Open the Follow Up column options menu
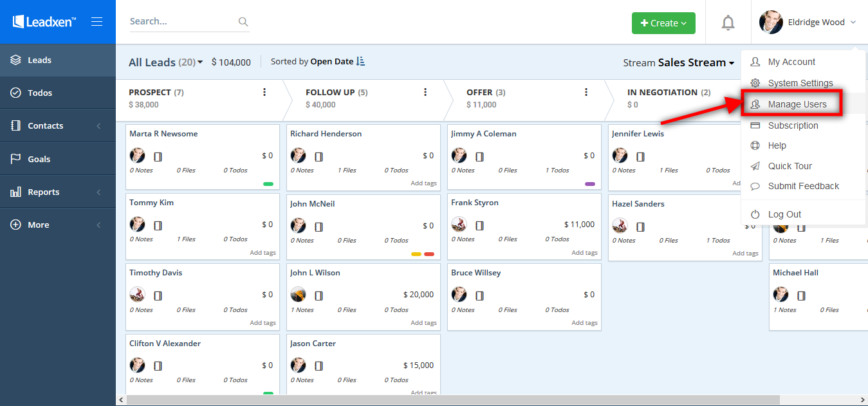This screenshot has width=868, height=406. tap(425, 92)
